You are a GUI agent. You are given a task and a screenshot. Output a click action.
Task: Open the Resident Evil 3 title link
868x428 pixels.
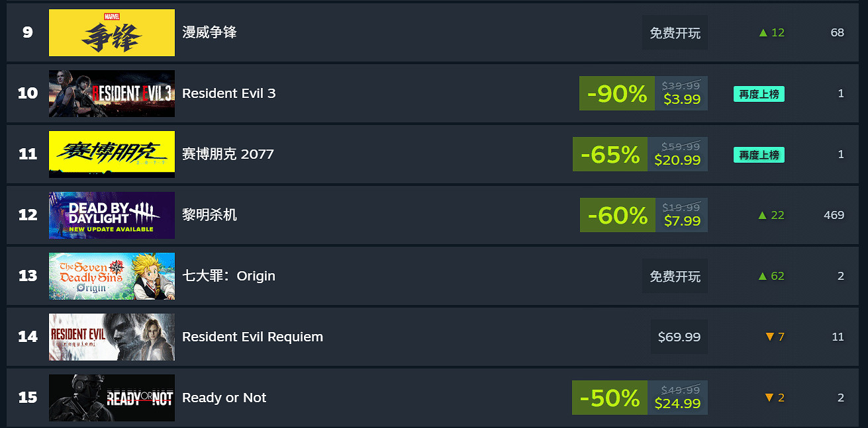(228, 93)
